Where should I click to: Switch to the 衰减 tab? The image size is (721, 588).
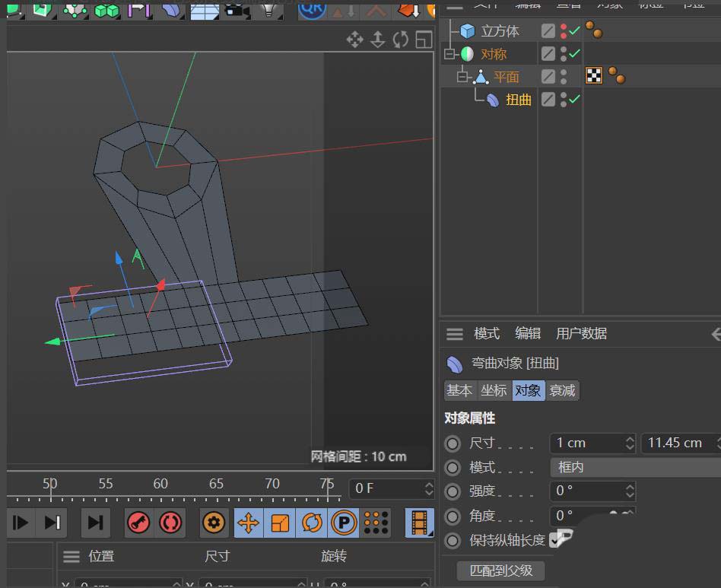[x=563, y=390]
